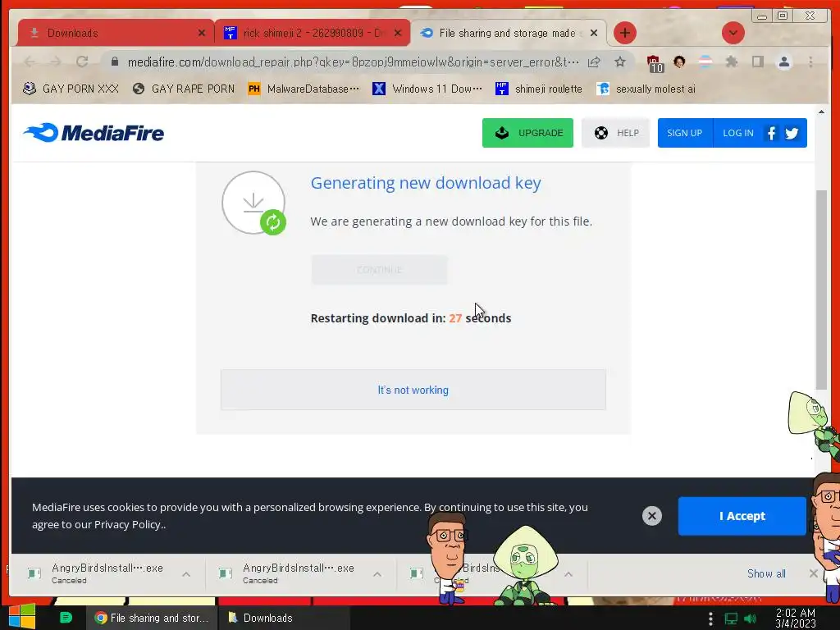Click the taskbar clock 2:02 AM
The width and height of the screenshot is (840, 630).
point(796,619)
